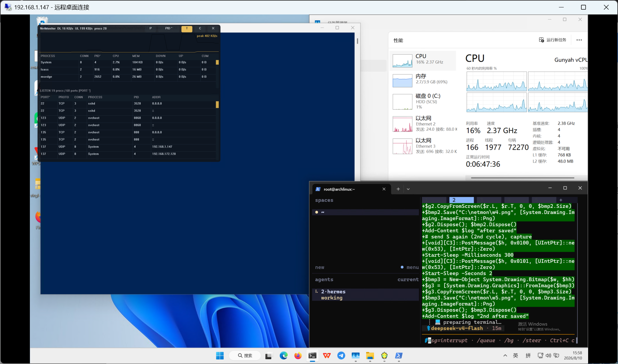Open a new terminal tab with plus button

(398, 189)
